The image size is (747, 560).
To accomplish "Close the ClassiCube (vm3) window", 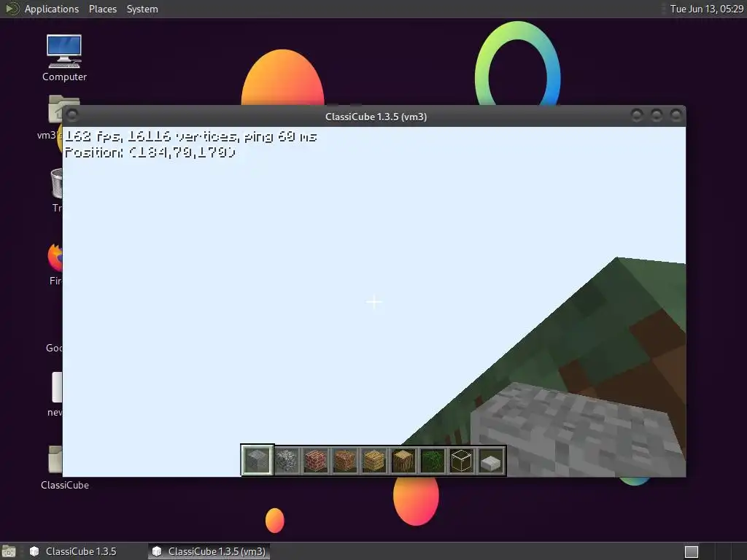I will [676, 115].
